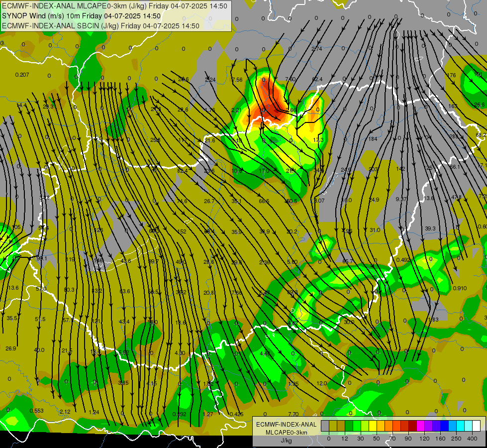The width and height of the screenshot is (487, 448).
Task: Click the map value '3.85'
Action: coord(123,383)
